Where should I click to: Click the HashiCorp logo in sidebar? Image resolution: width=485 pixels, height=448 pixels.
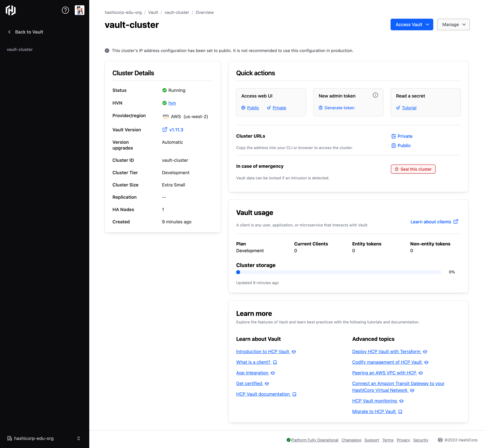pos(11,10)
